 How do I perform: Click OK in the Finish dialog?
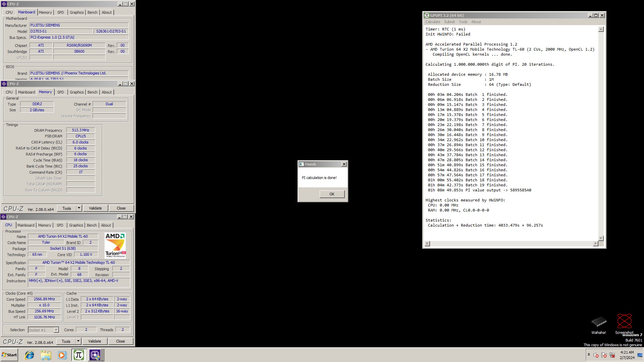332,194
